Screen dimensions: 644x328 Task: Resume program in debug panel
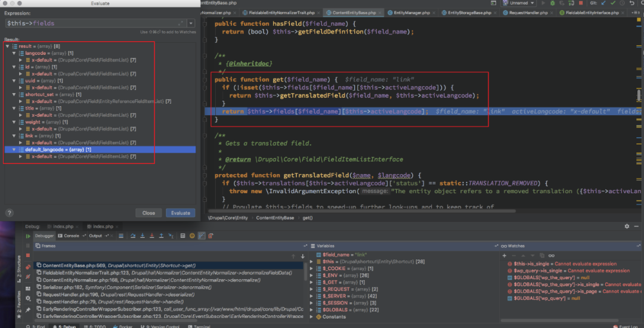click(28, 236)
